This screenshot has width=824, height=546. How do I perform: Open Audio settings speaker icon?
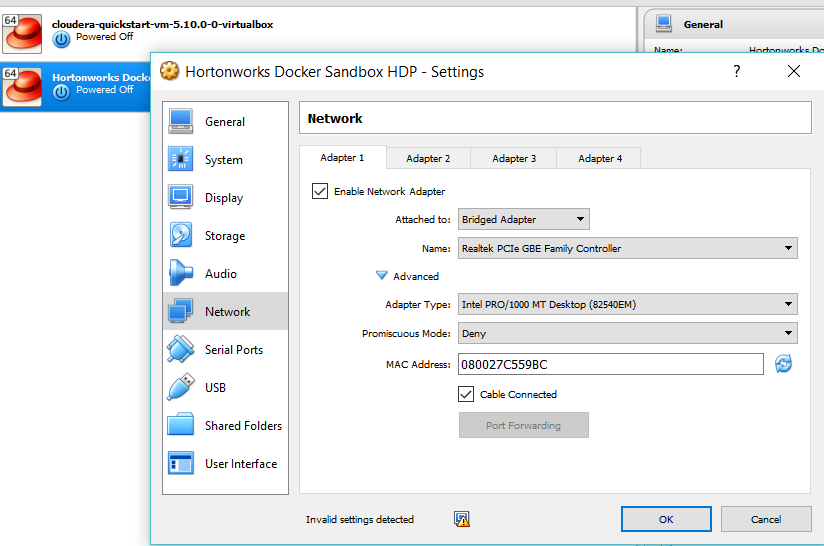click(x=181, y=273)
